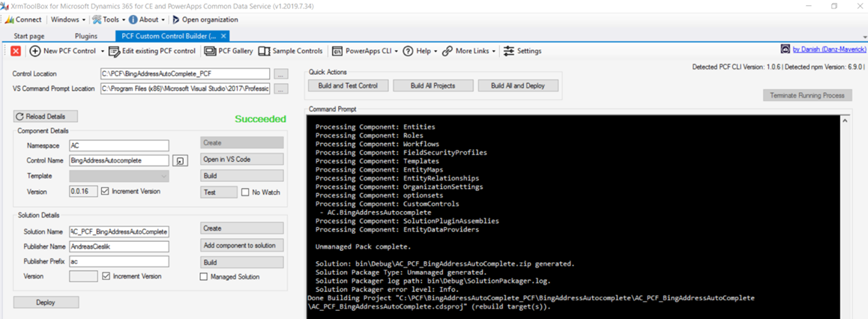Open the Template dropdown
This screenshot has width=868, height=319.
point(118,176)
